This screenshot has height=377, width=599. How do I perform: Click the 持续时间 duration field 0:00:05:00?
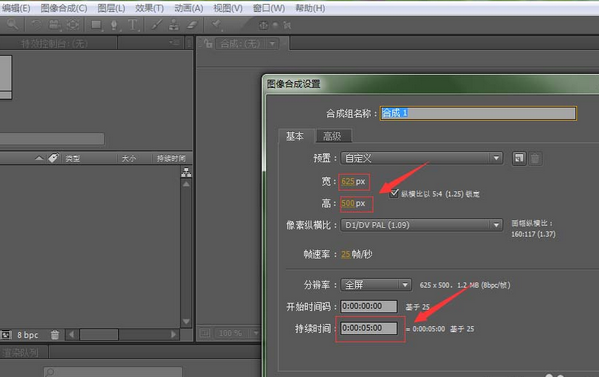[x=369, y=328]
